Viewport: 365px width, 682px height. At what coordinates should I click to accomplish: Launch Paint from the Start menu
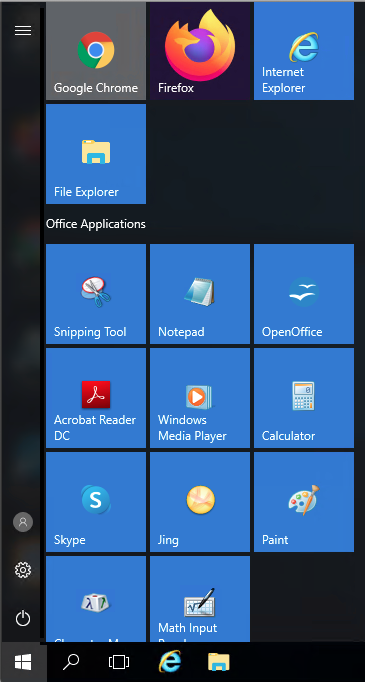(x=304, y=502)
